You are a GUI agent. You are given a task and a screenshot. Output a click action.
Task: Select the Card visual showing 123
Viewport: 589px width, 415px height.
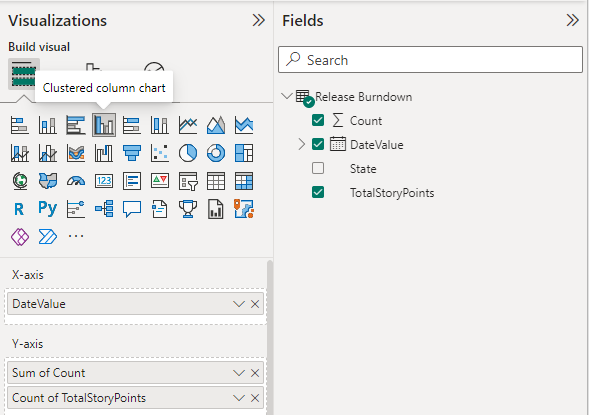104,181
